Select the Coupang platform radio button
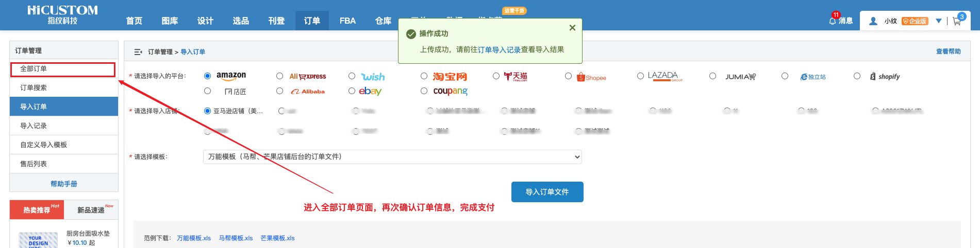This screenshot has width=980, height=248. (424, 91)
